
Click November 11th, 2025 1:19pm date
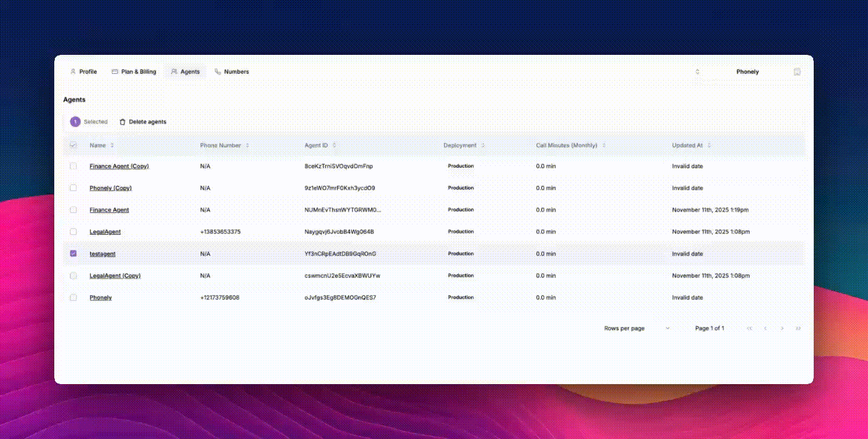click(710, 210)
